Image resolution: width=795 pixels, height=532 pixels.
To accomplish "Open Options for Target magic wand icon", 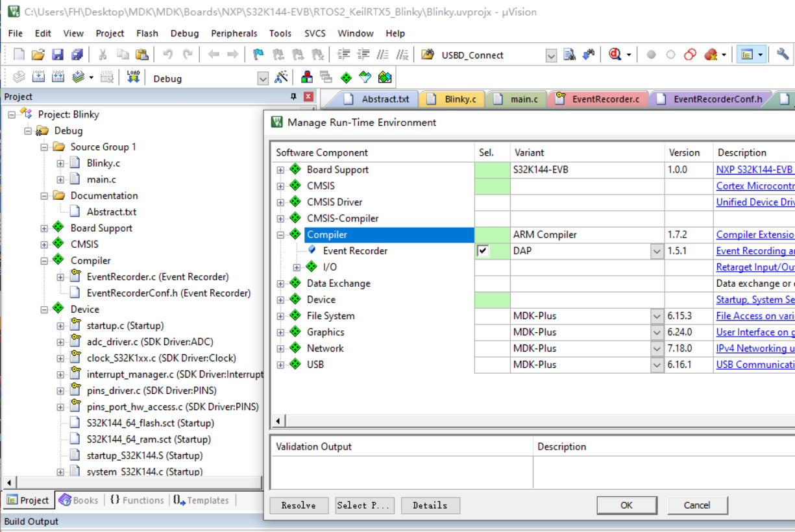I will (281, 78).
